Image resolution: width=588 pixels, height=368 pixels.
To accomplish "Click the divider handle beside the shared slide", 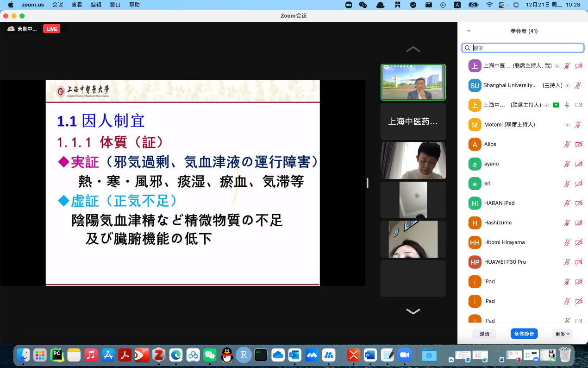I will coord(368,183).
